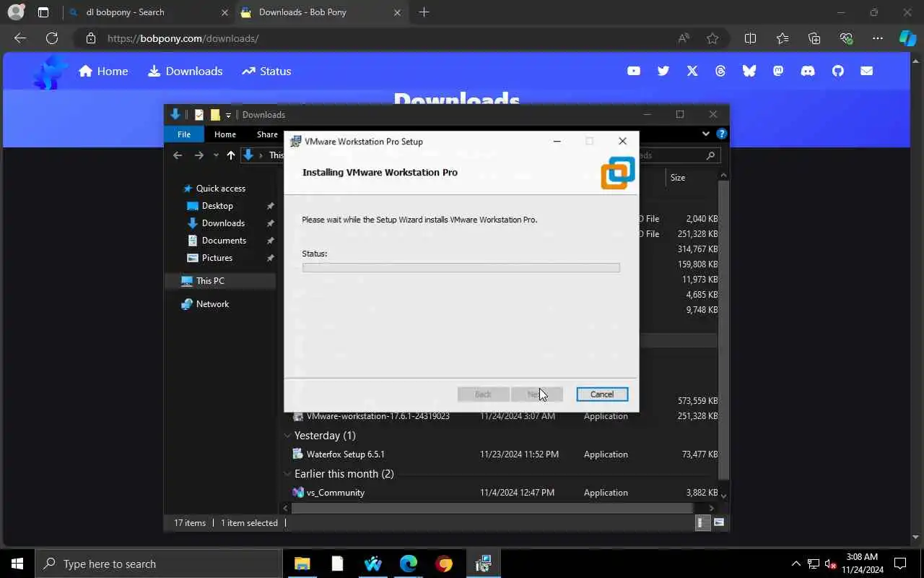Refresh the bobpony.com page

tap(52, 38)
